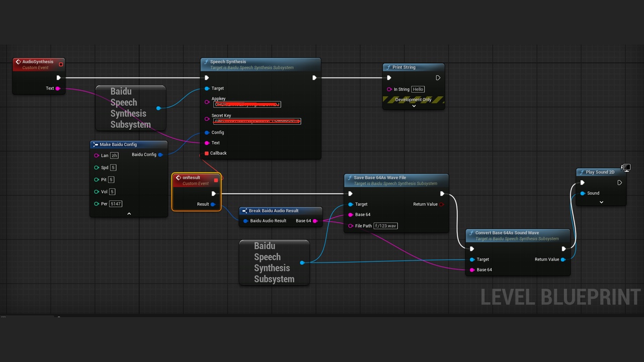Click the Baidu Config output pin
The height and width of the screenshot is (362, 644).
[160, 155]
